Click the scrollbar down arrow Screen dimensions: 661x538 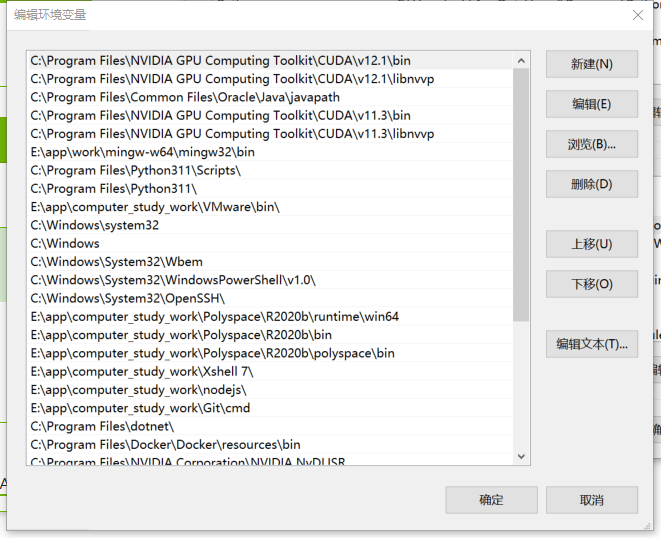pos(521,456)
